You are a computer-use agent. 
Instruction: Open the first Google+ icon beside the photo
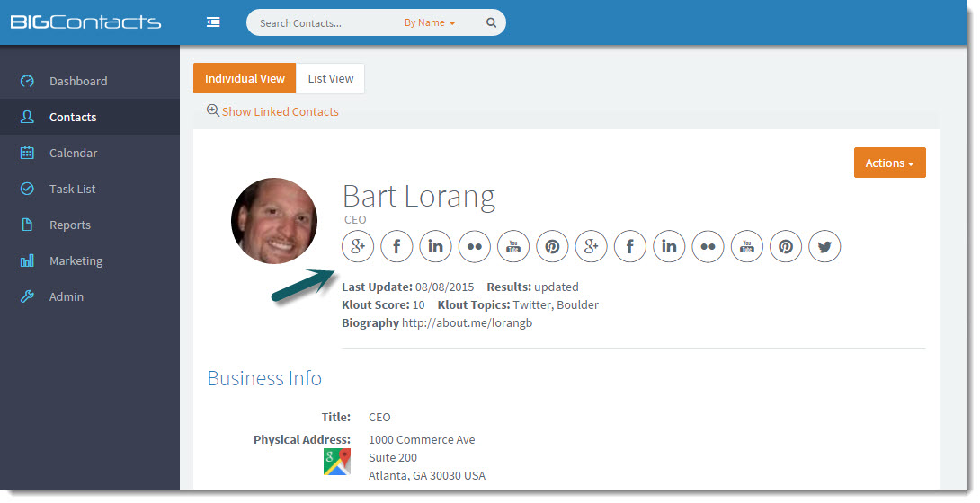coord(358,246)
